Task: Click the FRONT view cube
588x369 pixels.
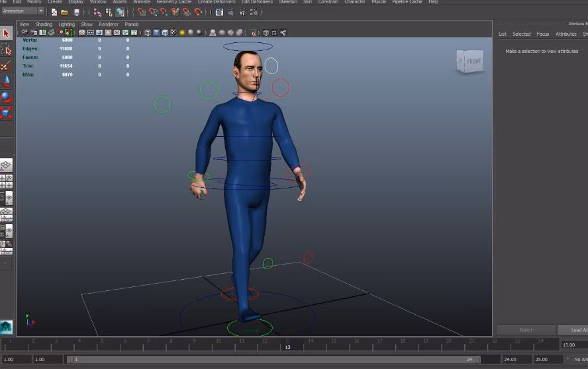Action: click(470, 61)
